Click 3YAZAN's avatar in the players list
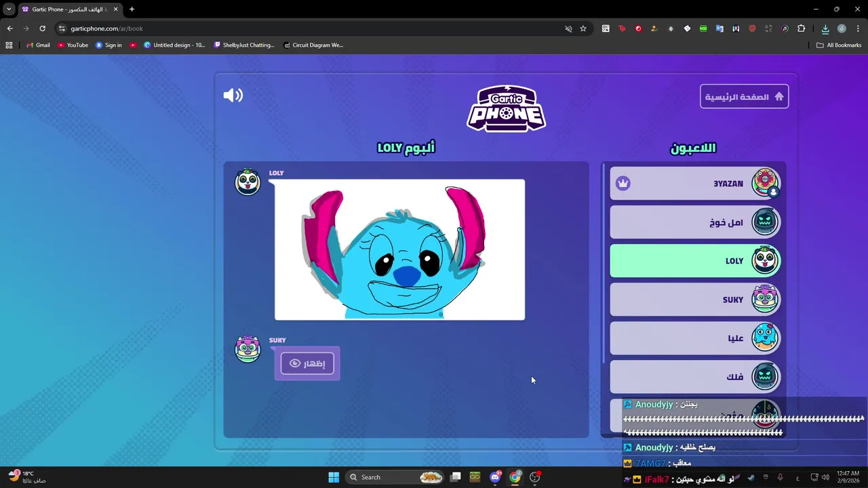Viewport: 868px width, 488px height. (x=765, y=182)
